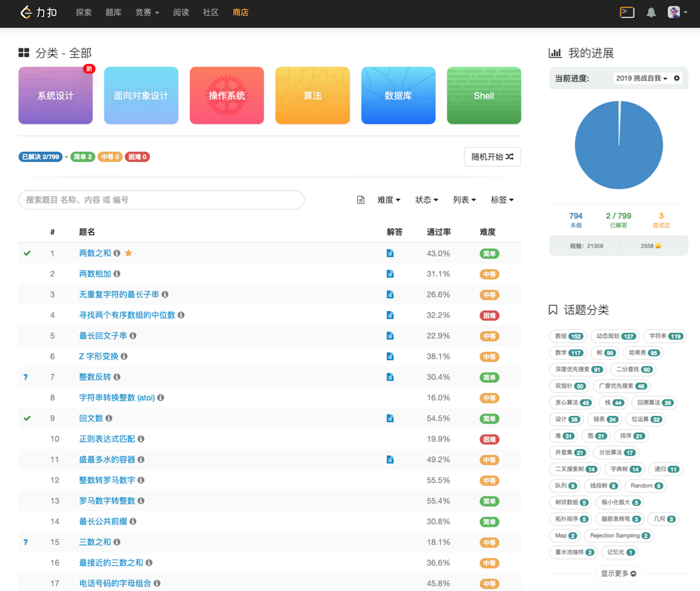Open solution icon for 最长回文子串

[x=390, y=336]
